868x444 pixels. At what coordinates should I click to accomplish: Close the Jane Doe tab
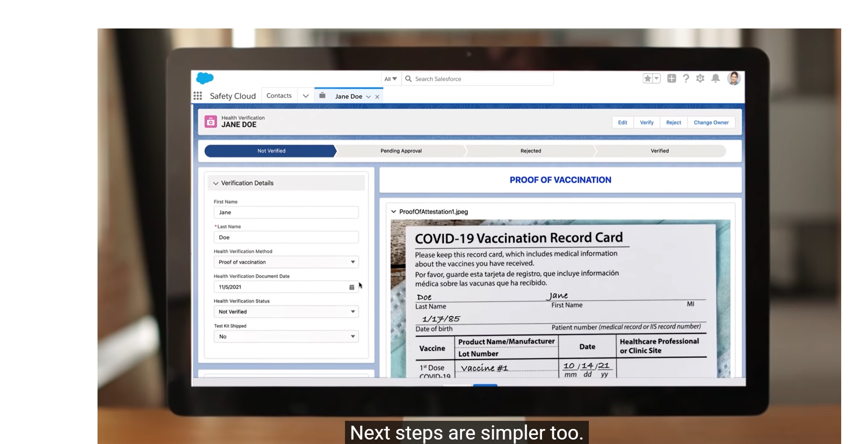click(377, 97)
